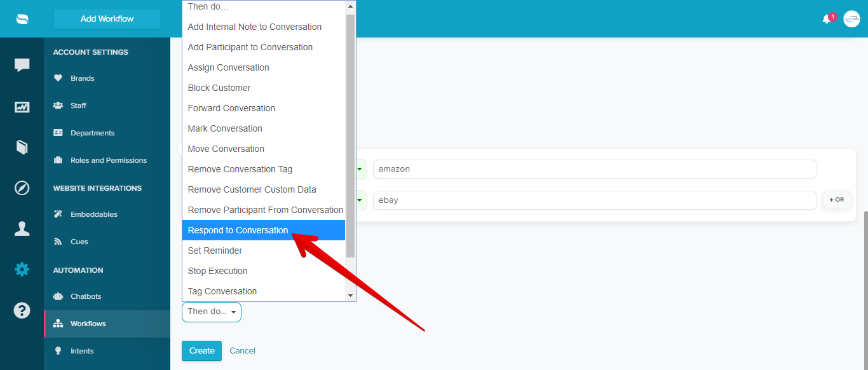Click the people icon beside Staff
Image resolution: width=868 pixels, height=370 pixels.
[58, 106]
